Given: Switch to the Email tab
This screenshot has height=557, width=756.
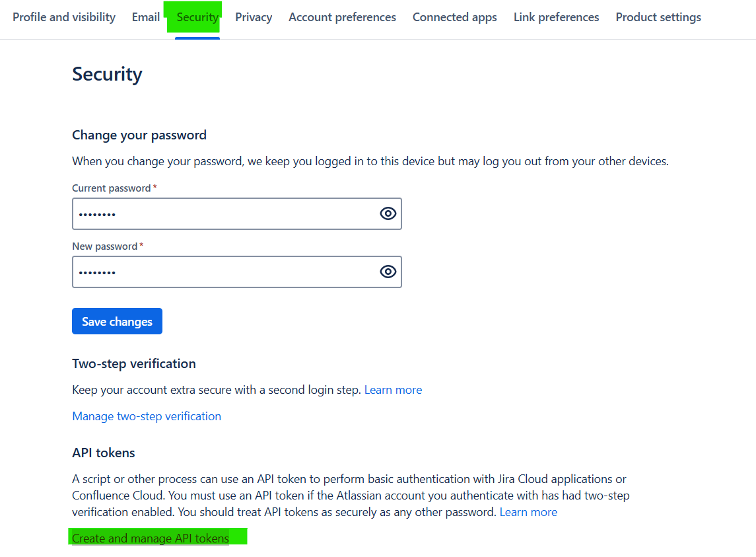Looking at the screenshot, I should pos(146,17).
